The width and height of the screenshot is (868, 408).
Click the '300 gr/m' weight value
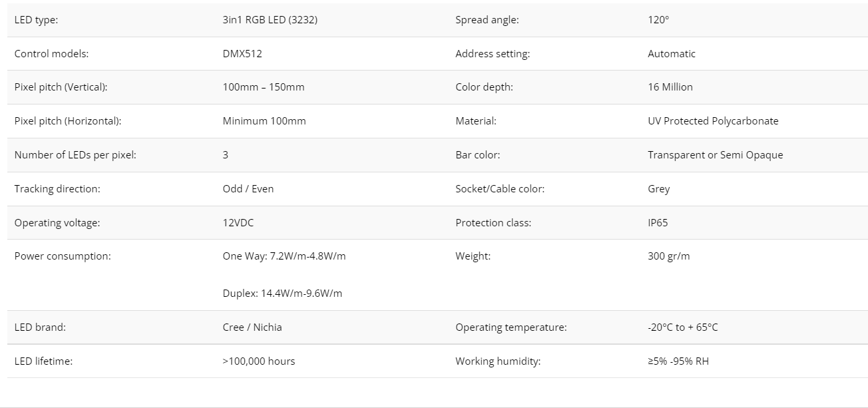669,256
